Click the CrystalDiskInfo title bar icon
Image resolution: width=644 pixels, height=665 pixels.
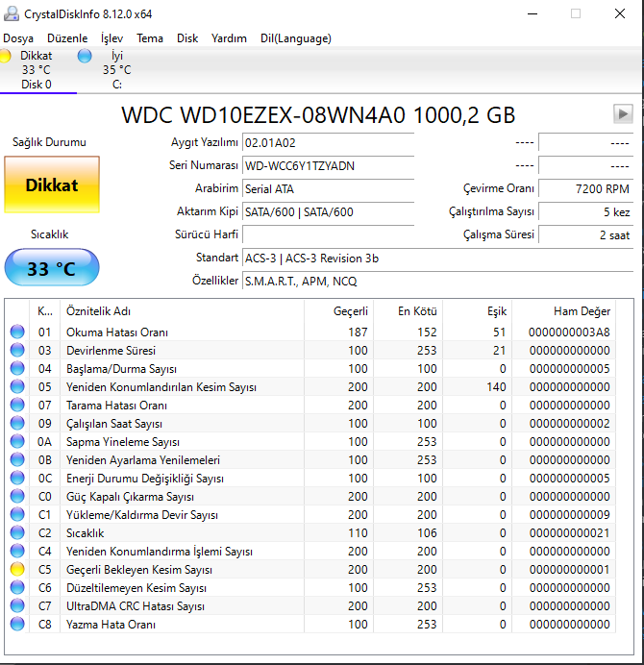click(x=11, y=13)
